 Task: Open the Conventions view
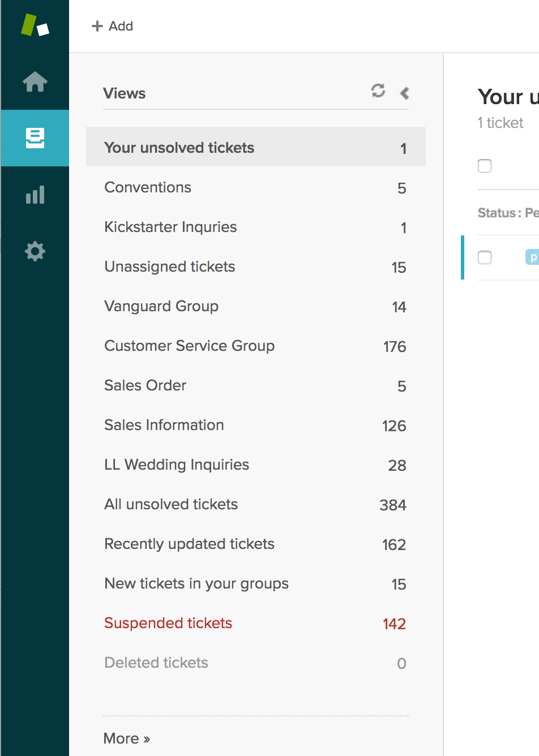256,187
